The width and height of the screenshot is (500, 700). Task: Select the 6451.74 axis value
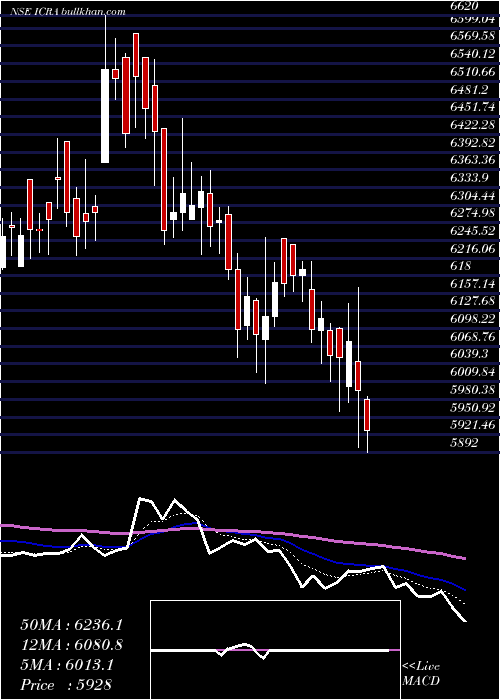pyautogui.click(x=473, y=107)
